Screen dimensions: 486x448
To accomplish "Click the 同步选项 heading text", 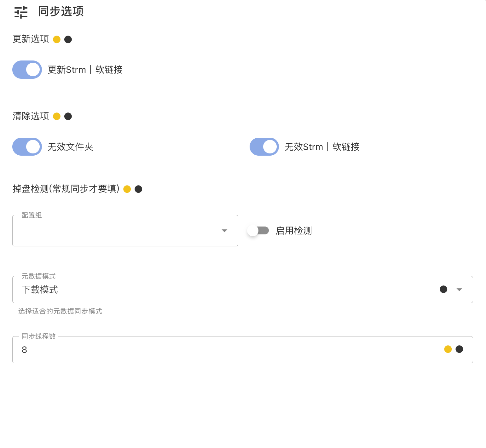I will tap(61, 11).
